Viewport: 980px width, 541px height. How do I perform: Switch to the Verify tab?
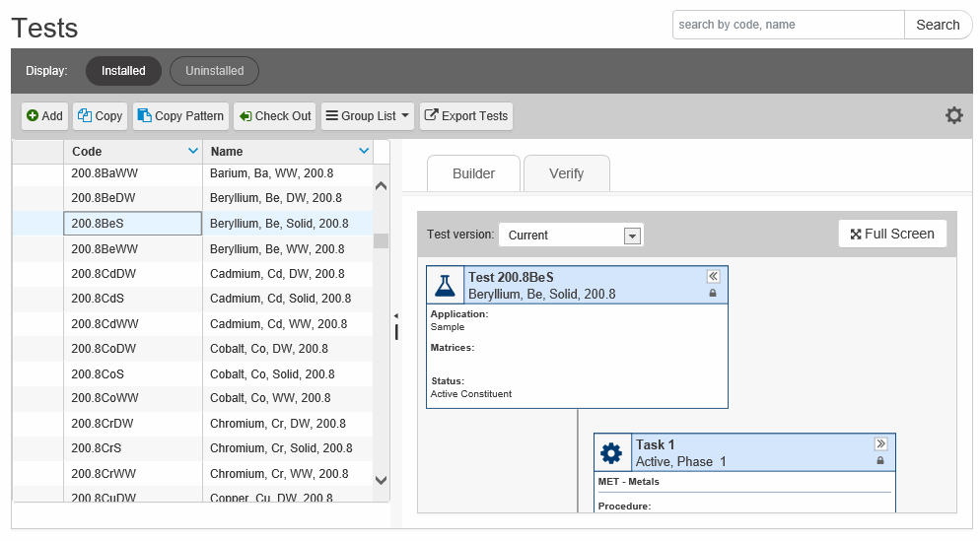566,173
